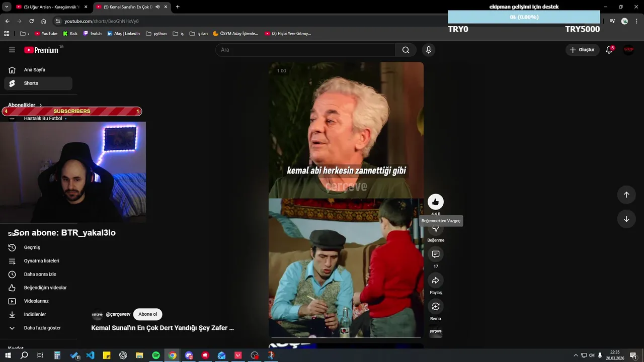This screenshot has width=644, height=362.
Task: Start voice search with the microphone icon
Action: click(x=429, y=50)
